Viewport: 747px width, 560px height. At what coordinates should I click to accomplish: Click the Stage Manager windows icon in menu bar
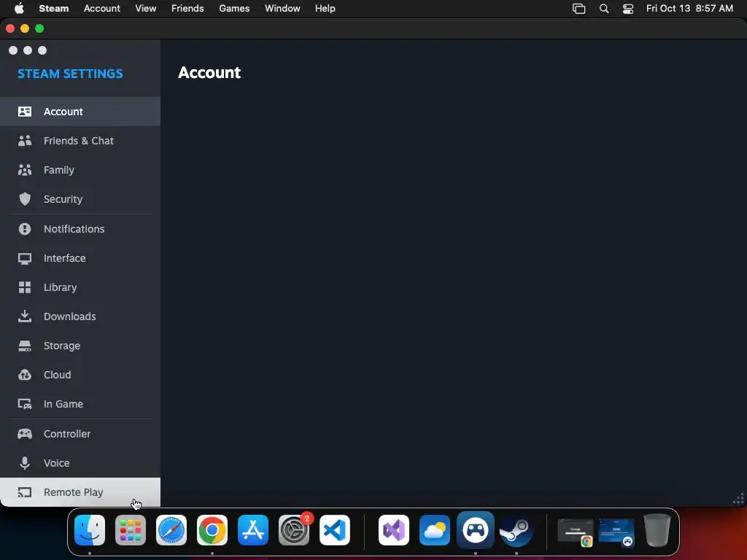click(x=578, y=9)
